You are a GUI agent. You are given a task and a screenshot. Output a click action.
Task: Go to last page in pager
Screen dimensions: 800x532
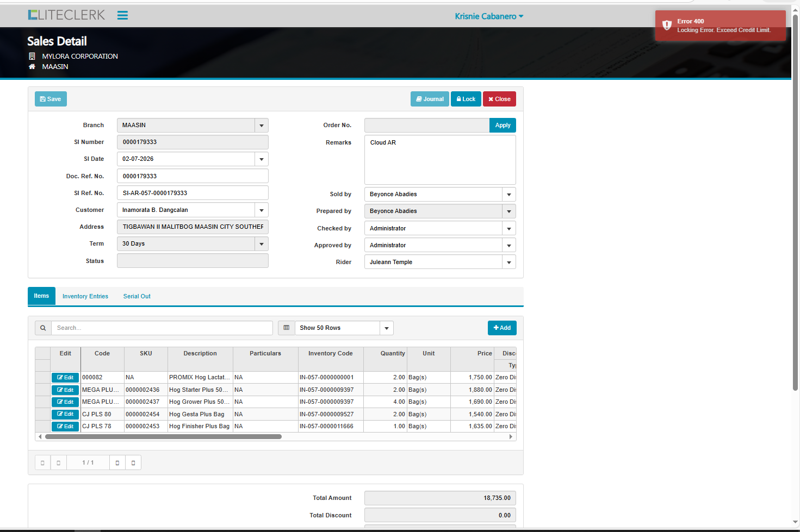tap(133, 463)
